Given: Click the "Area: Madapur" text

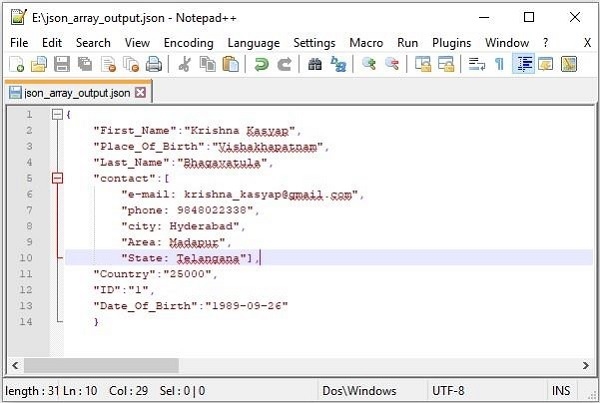Looking at the screenshot, I should click(x=174, y=242).
